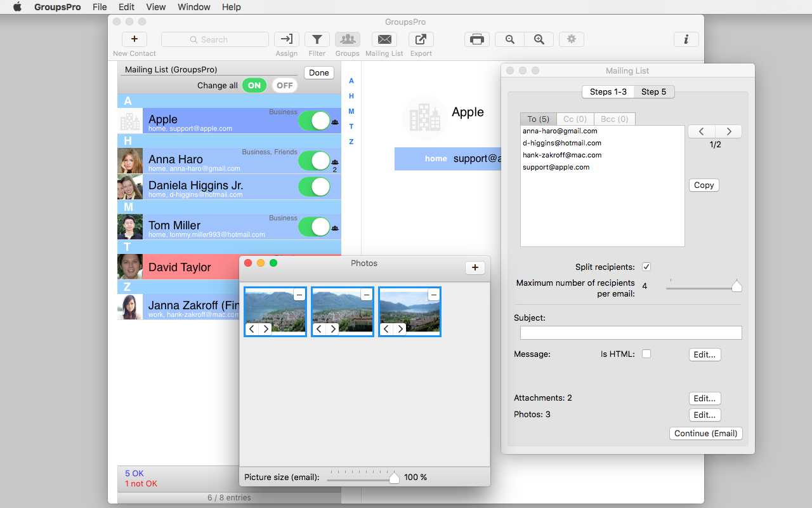The image size is (812, 508).
Task: Click the Picture size slider handle
Action: tap(394, 478)
